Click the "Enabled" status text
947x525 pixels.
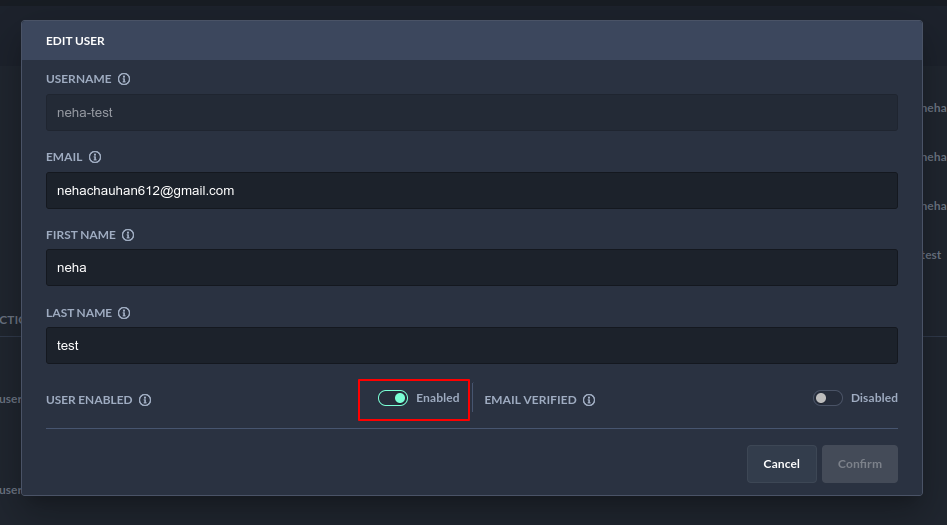click(x=438, y=398)
